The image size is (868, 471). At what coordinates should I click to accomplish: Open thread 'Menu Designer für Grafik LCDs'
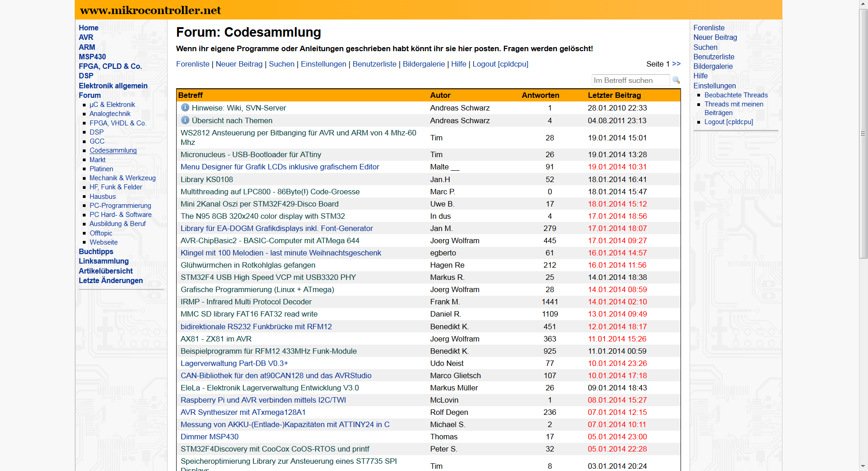point(280,167)
